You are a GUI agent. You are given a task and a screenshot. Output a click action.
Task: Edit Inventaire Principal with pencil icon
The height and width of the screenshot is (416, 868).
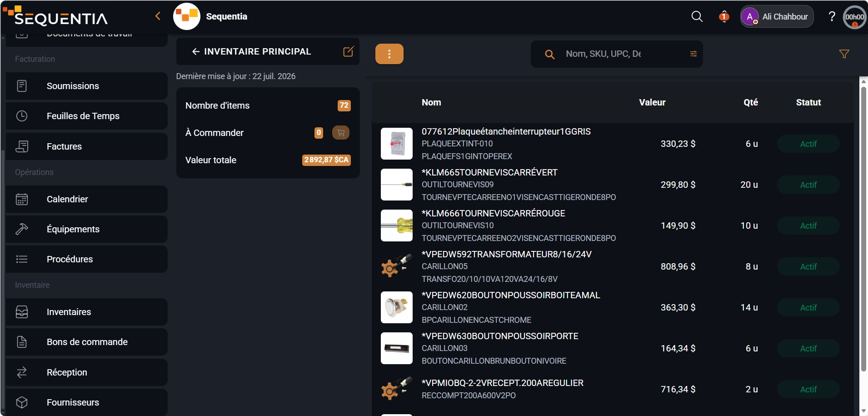[x=349, y=51]
